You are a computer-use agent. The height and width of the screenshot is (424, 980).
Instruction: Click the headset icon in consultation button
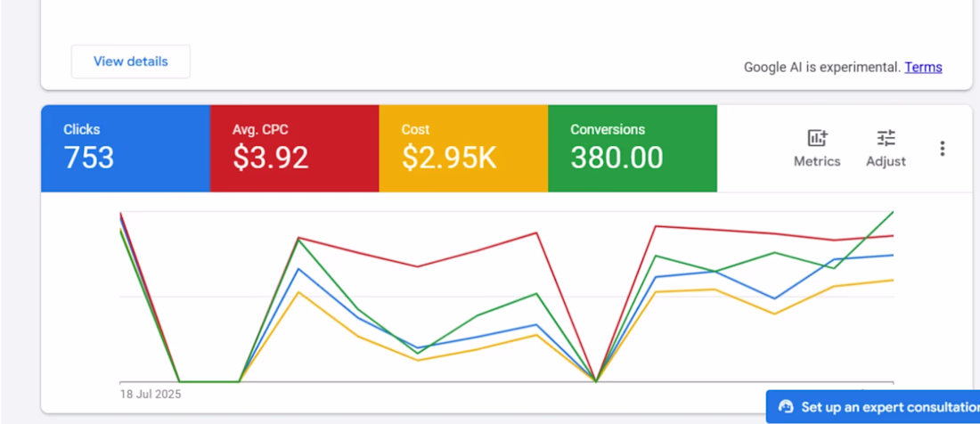[x=786, y=407]
